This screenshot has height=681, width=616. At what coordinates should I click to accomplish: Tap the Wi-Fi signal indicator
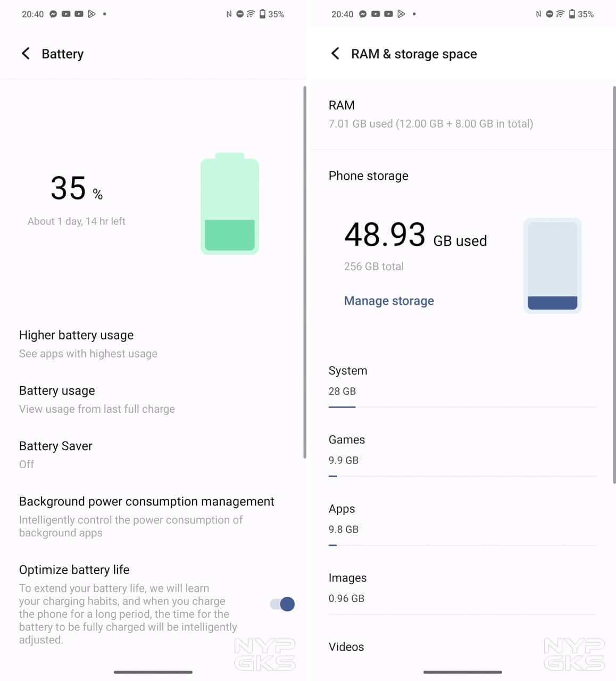[251, 14]
